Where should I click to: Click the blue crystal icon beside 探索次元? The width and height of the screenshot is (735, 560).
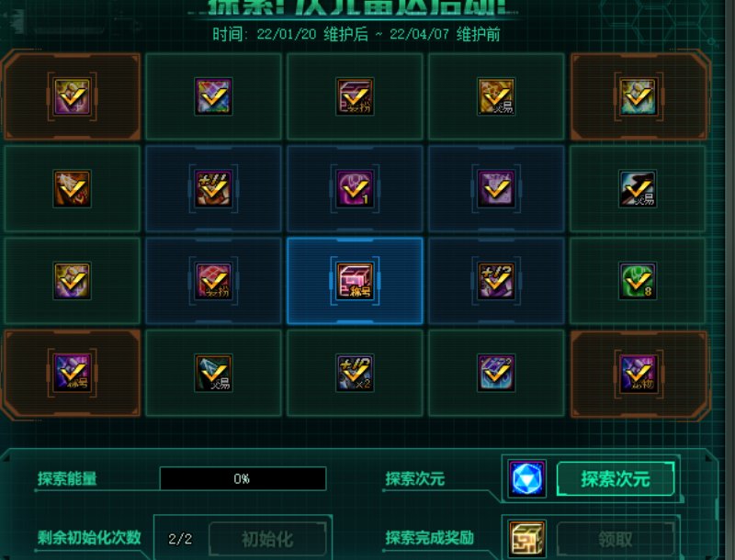526,478
